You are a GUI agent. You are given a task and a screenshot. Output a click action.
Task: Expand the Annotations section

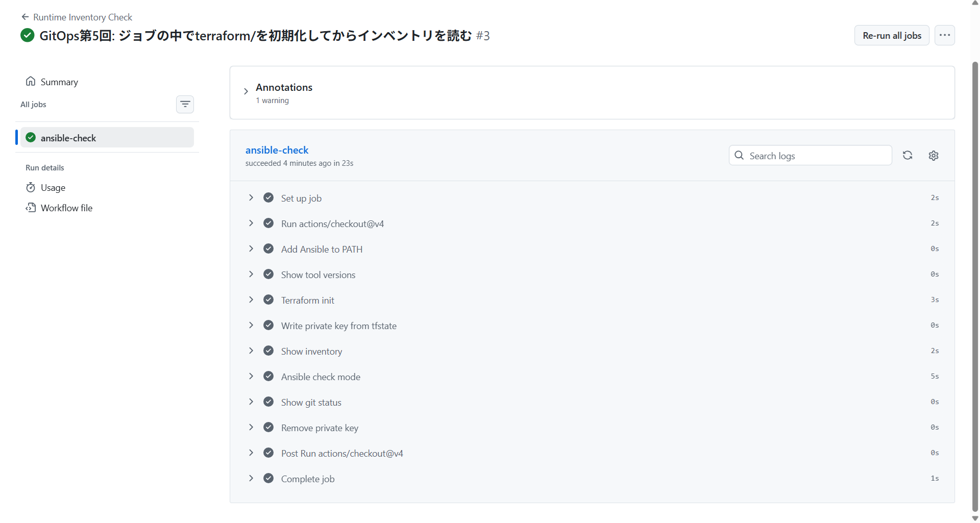point(246,91)
